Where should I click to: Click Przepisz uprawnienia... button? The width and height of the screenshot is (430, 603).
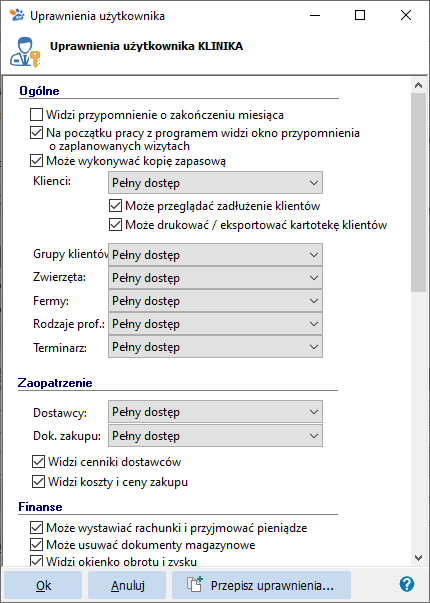(x=262, y=585)
